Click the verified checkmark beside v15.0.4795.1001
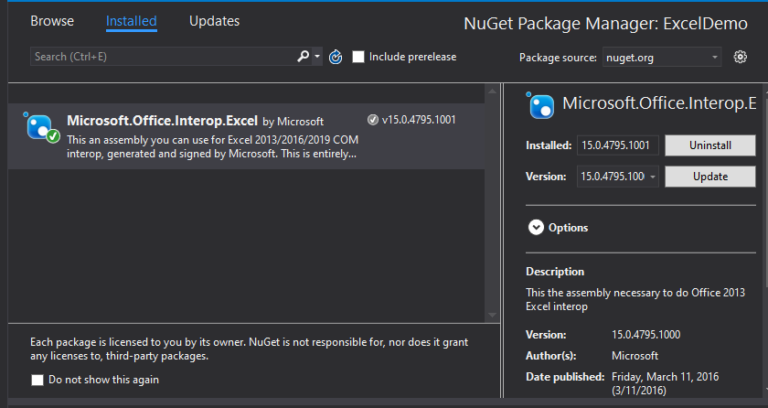Screen dimensions: 768x408 tap(372, 120)
